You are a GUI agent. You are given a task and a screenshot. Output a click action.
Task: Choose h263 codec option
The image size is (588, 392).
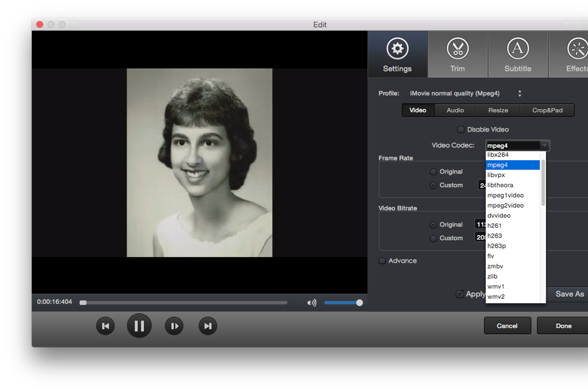(513, 236)
